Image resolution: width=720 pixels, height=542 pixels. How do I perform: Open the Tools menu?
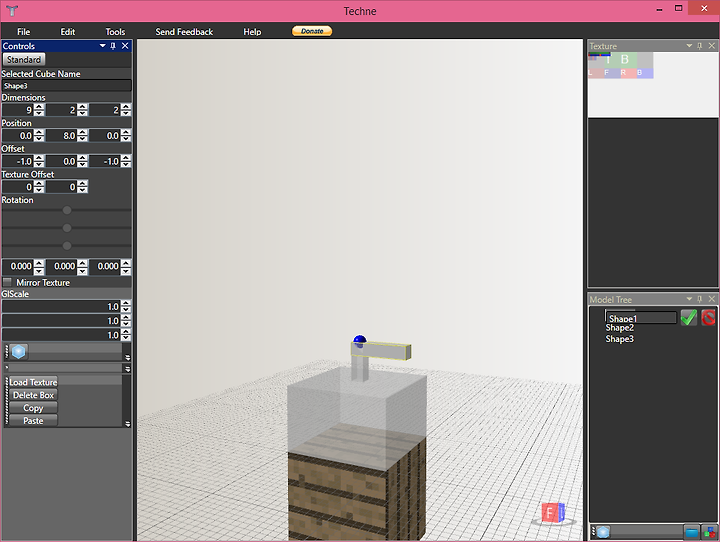tap(115, 32)
